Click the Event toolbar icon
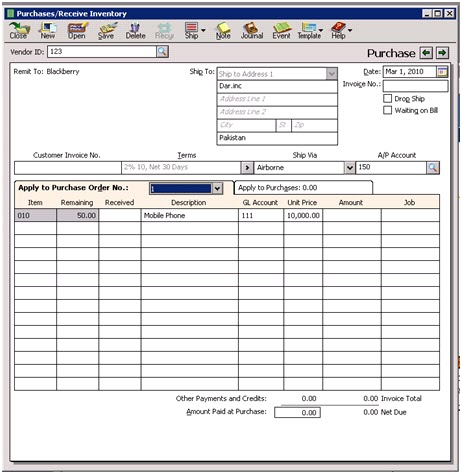 (281, 31)
